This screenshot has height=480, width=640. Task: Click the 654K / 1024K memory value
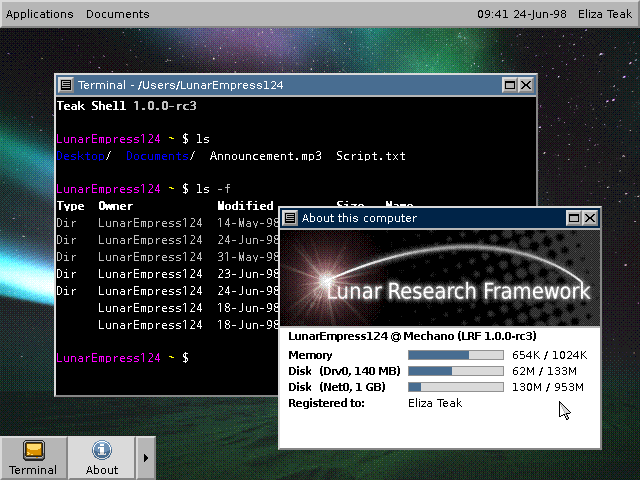[549, 355]
